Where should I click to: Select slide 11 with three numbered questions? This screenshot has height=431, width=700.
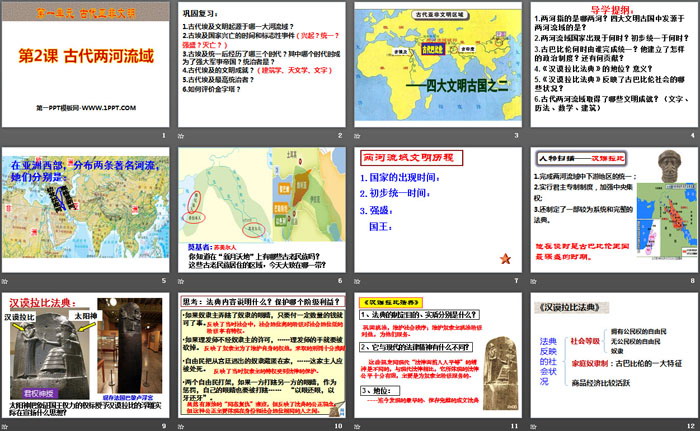[438, 355]
